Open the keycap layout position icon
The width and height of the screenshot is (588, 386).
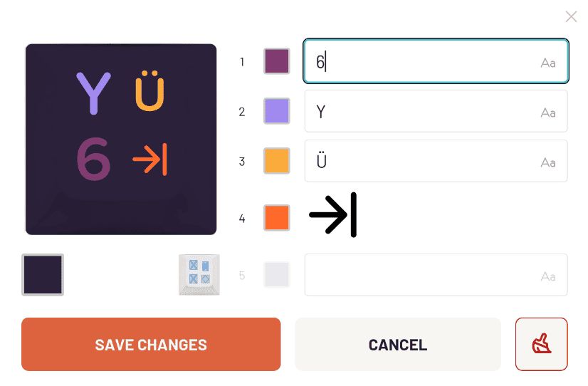click(x=199, y=274)
